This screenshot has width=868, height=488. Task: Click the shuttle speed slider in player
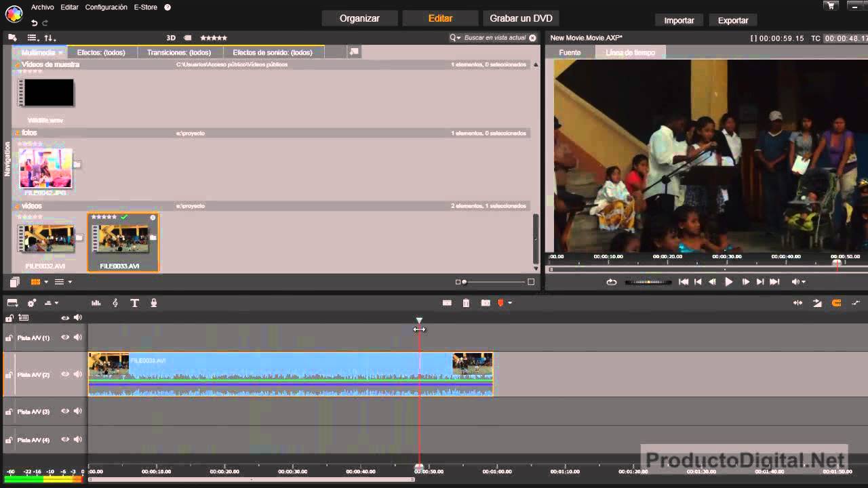pyautogui.click(x=648, y=282)
